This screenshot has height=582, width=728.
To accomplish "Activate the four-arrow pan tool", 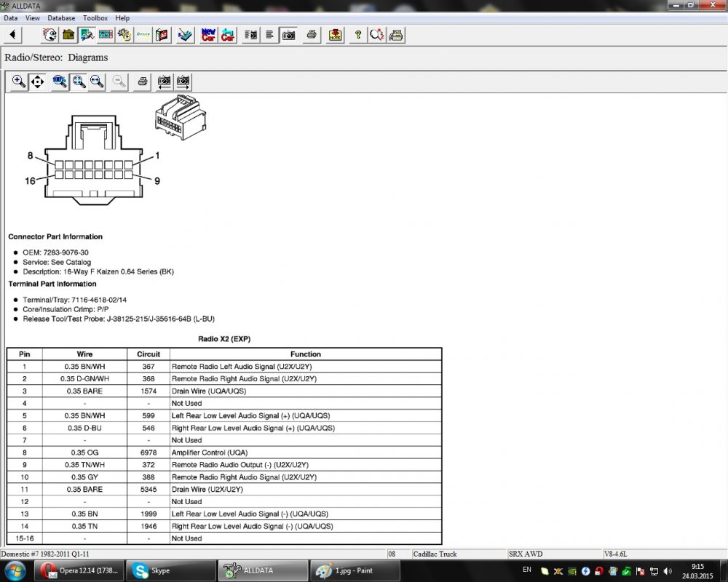I will tap(37, 82).
